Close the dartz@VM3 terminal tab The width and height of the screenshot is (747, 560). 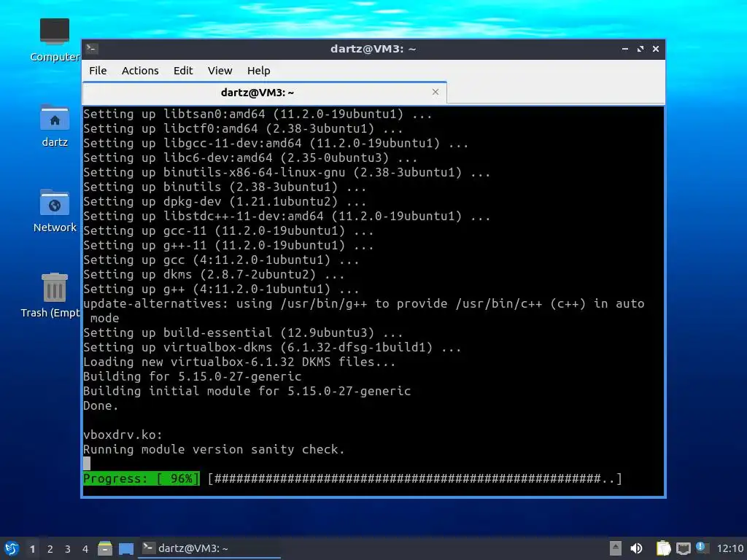[436, 92]
